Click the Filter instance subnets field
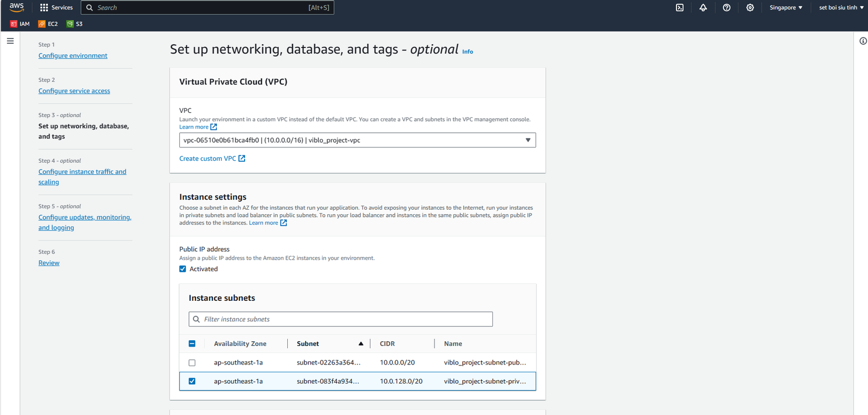 [341, 319]
